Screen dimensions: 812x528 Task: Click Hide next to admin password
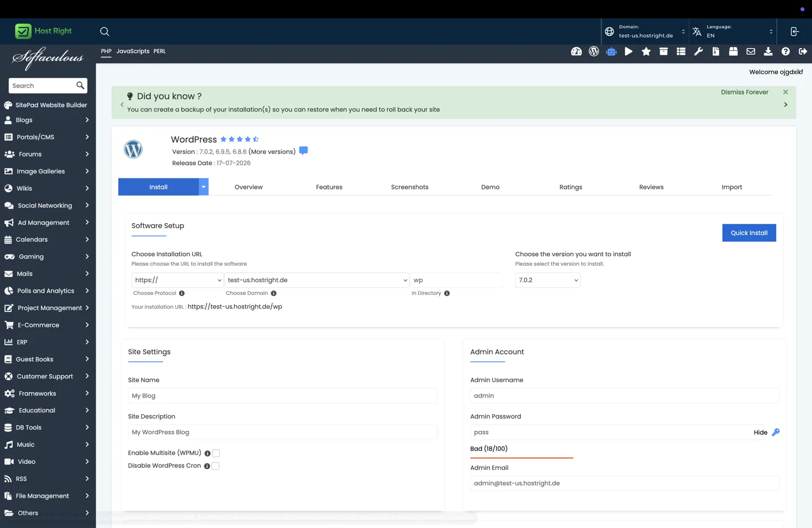click(x=760, y=432)
